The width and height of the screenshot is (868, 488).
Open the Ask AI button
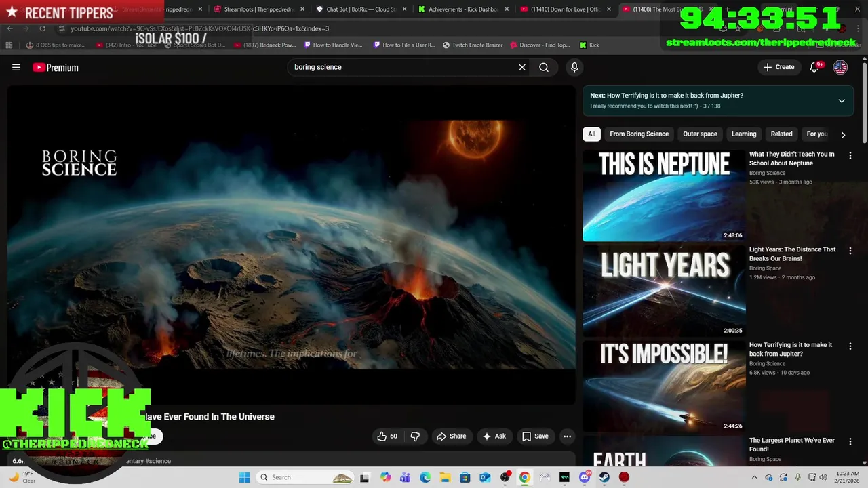click(x=494, y=436)
